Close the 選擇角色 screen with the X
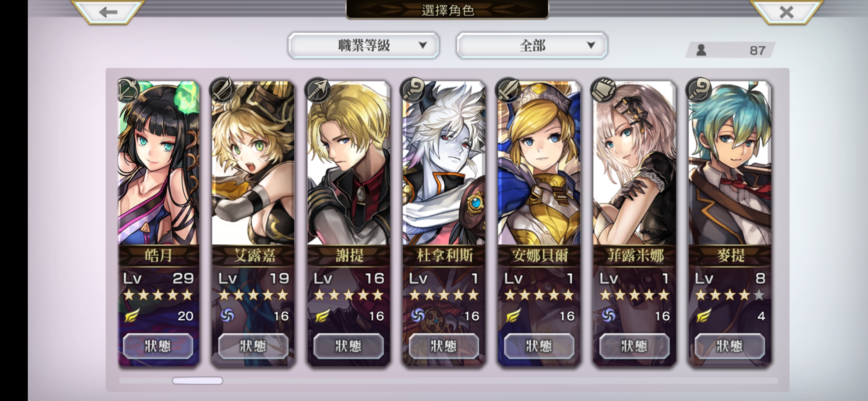 click(x=786, y=12)
